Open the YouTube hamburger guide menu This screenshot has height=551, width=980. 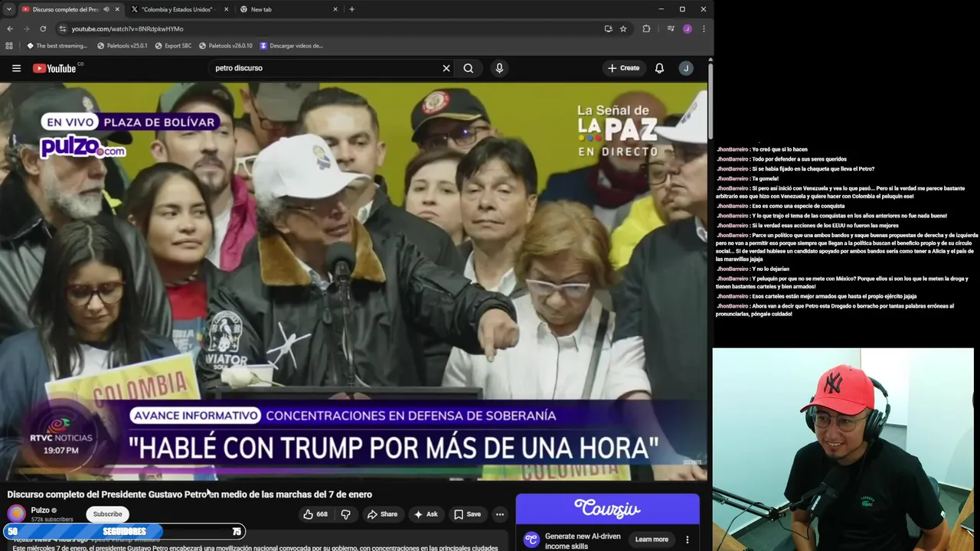pyautogui.click(x=16, y=68)
